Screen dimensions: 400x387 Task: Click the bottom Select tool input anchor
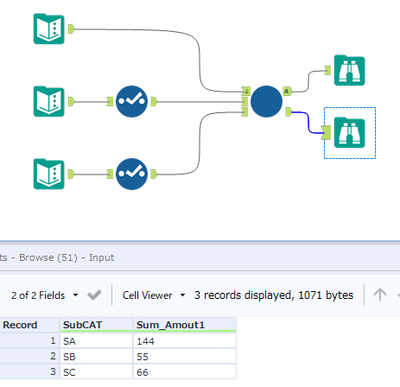click(110, 174)
